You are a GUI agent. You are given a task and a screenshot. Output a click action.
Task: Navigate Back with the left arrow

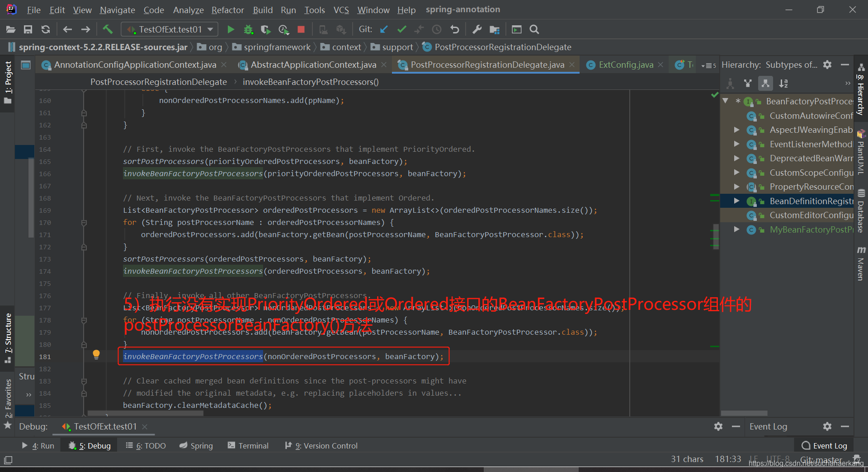[67, 29]
